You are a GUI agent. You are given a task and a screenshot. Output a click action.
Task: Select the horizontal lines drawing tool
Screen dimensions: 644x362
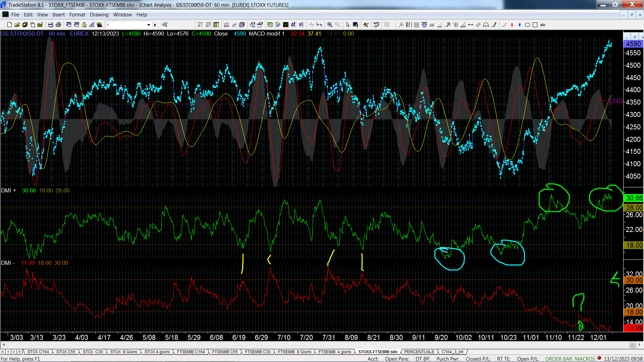pyautogui.click(x=417, y=25)
